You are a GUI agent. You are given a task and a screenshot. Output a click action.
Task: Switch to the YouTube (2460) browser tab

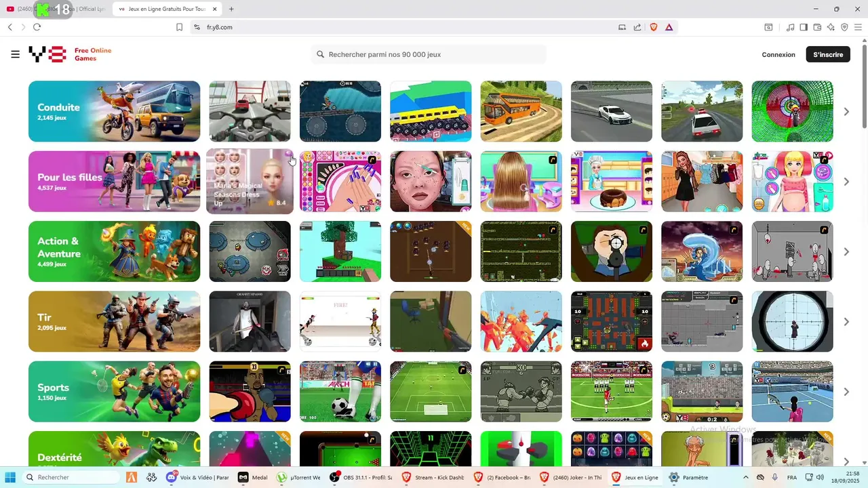tap(54, 9)
